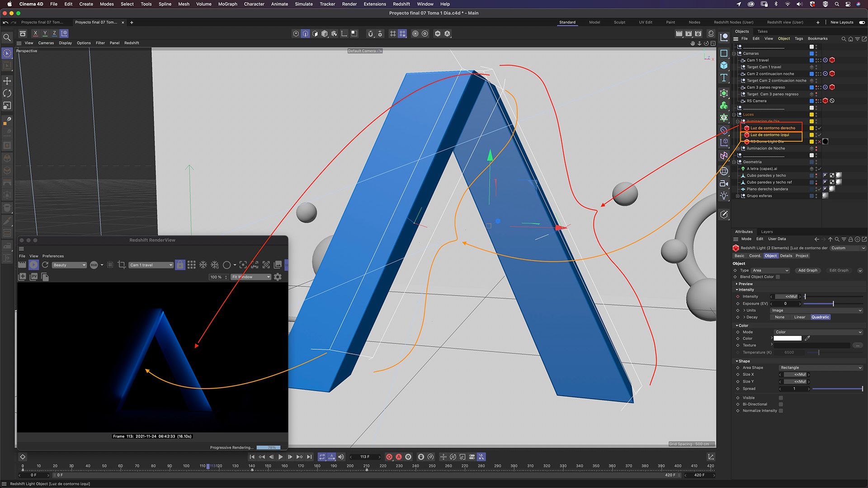Image resolution: width=868 pixels, height=488 pixels.
Task: Open the Units Image dropdown
Action: click(816, 310)
